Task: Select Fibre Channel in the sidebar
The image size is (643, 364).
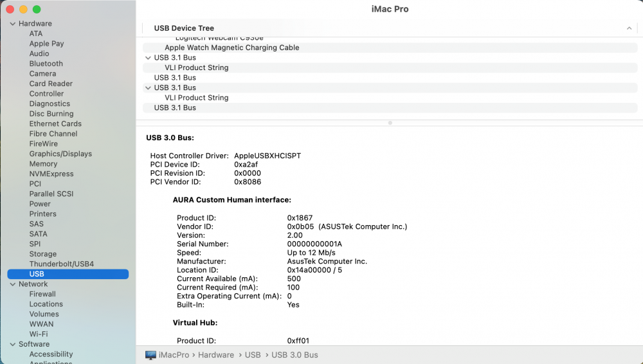Action: tap(53, 134)
